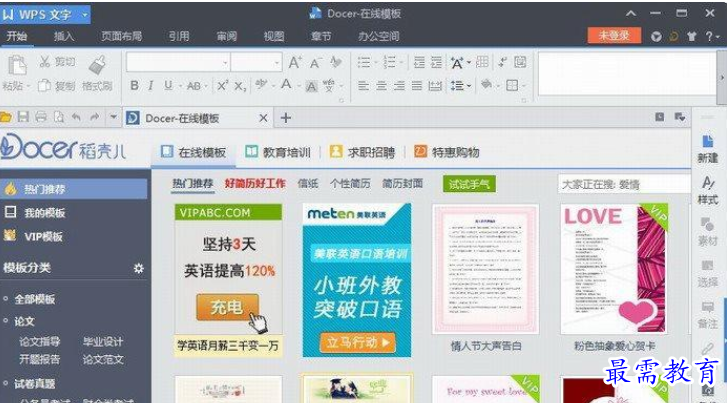The image size is (727, 403).
Task: Add a new document tab with plus
Action: (x=286, y=118)
